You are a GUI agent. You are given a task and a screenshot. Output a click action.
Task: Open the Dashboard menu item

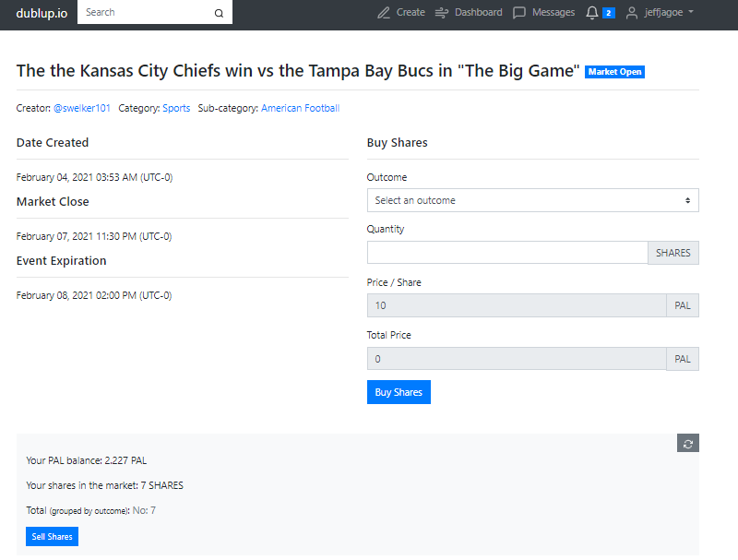tap(469, 13)
